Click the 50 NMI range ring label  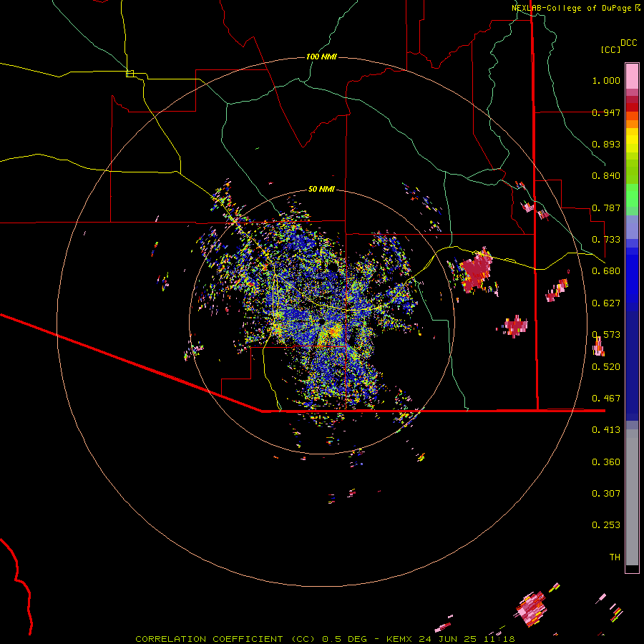(321, 190)
